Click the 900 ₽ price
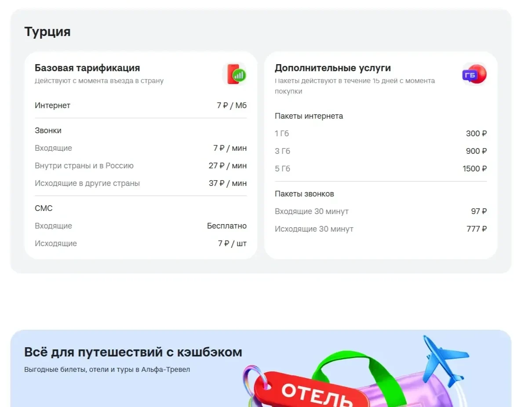 (476, 151)
